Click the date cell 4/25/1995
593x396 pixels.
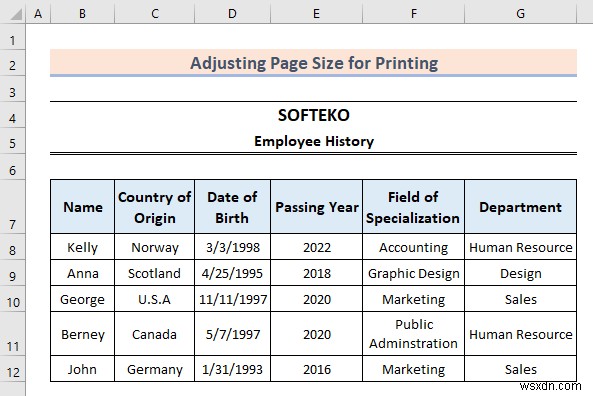[232, 273]
